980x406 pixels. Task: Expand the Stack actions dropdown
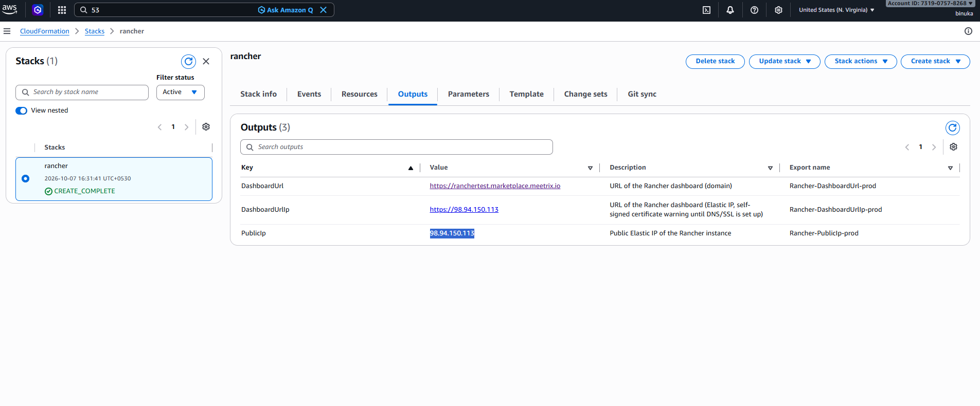(861, 62)
